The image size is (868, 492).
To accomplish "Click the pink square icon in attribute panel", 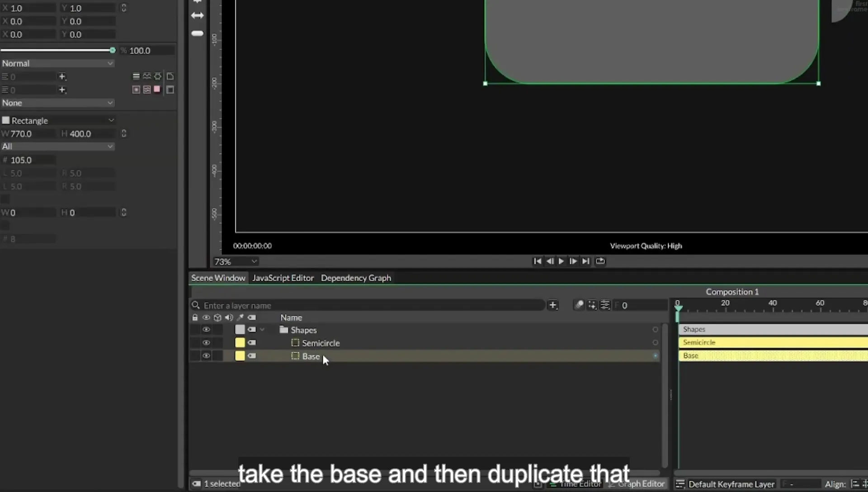I will pyautogui.click(x=157, y=89).
